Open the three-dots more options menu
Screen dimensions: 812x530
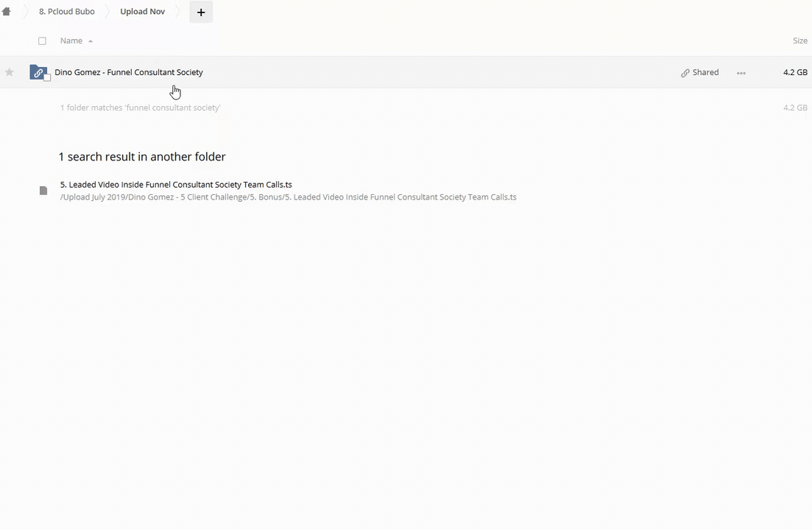741,73
